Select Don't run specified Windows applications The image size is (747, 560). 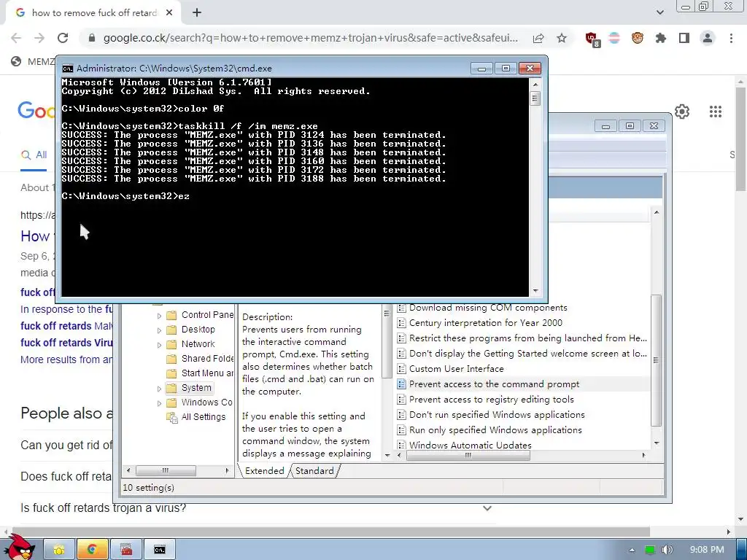pos(497,415)
